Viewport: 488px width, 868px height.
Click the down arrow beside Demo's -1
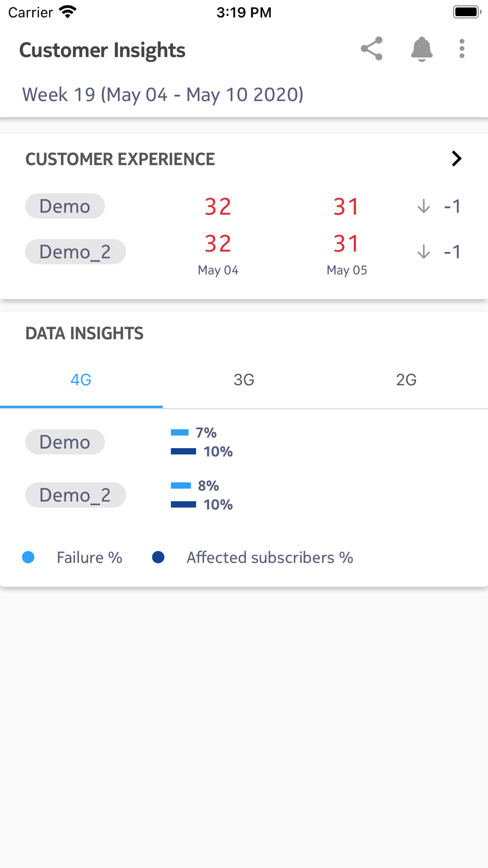424,206
